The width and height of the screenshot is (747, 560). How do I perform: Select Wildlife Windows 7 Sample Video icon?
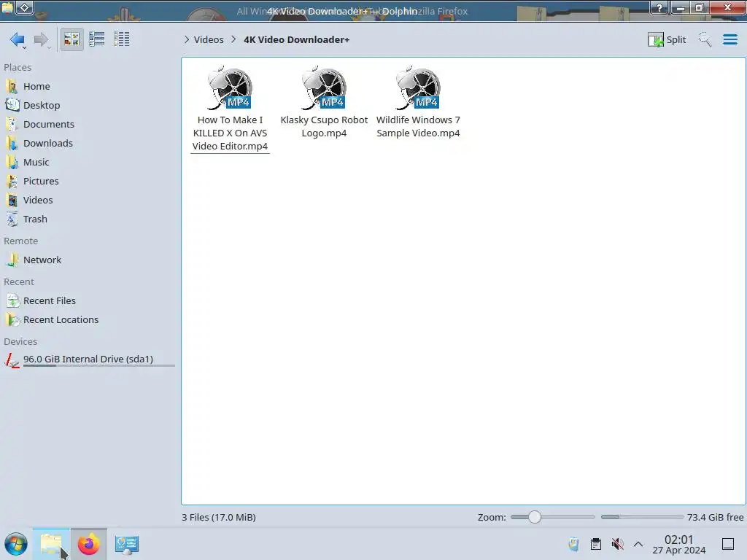coord(418,88)
